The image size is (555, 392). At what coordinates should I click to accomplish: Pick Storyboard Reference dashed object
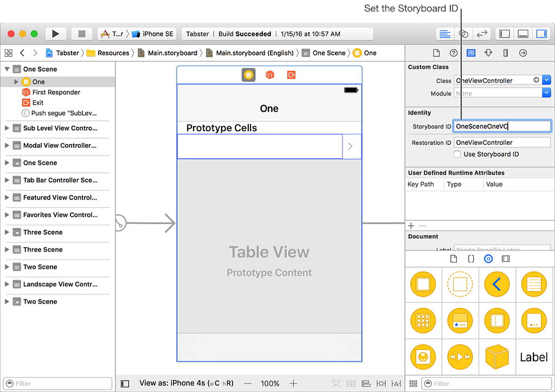point(460,284)
